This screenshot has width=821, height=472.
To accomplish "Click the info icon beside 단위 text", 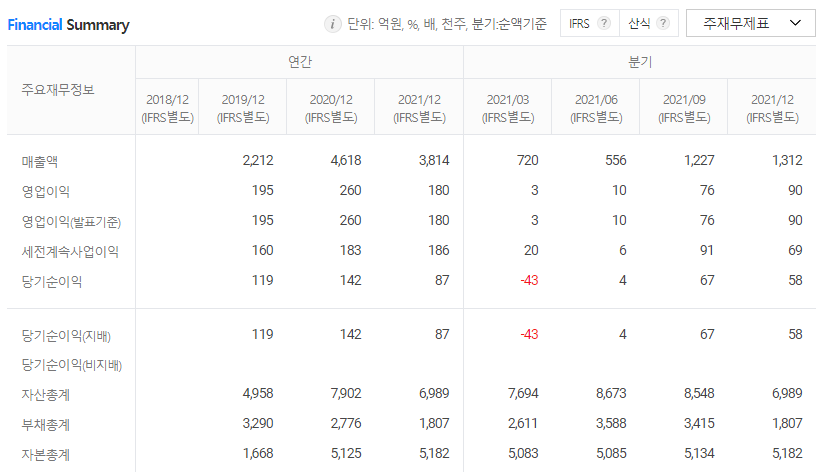I will point(332,24).
